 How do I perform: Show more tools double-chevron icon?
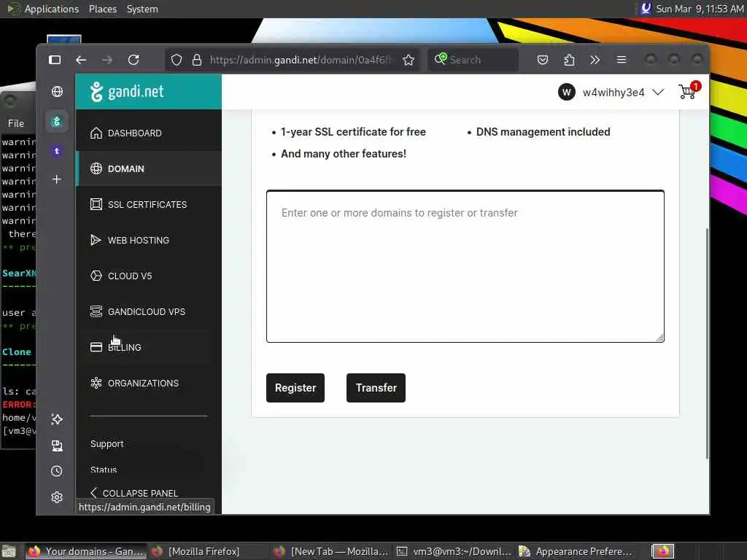[x=595, y=60]
